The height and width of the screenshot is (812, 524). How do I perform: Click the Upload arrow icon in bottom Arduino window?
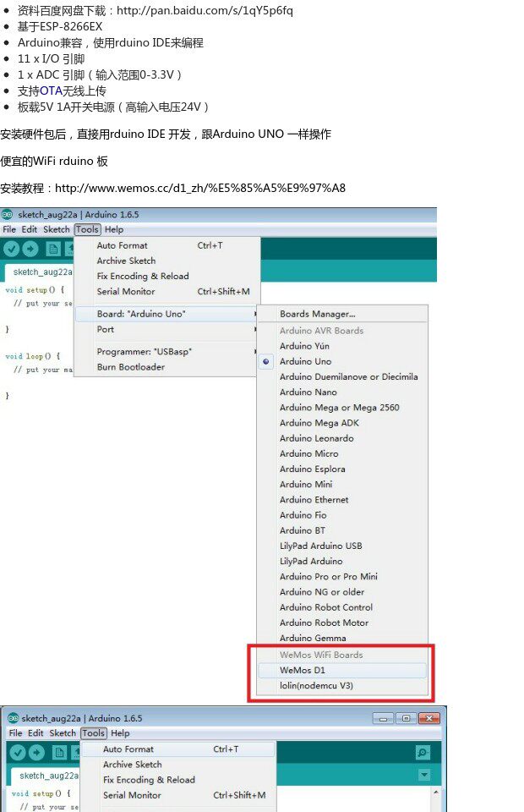tap(36, 753)
